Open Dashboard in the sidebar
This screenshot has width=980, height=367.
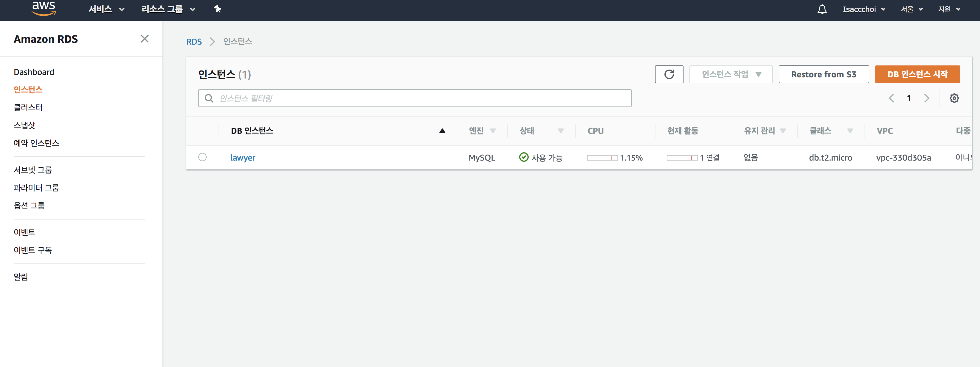click(34, 72)
